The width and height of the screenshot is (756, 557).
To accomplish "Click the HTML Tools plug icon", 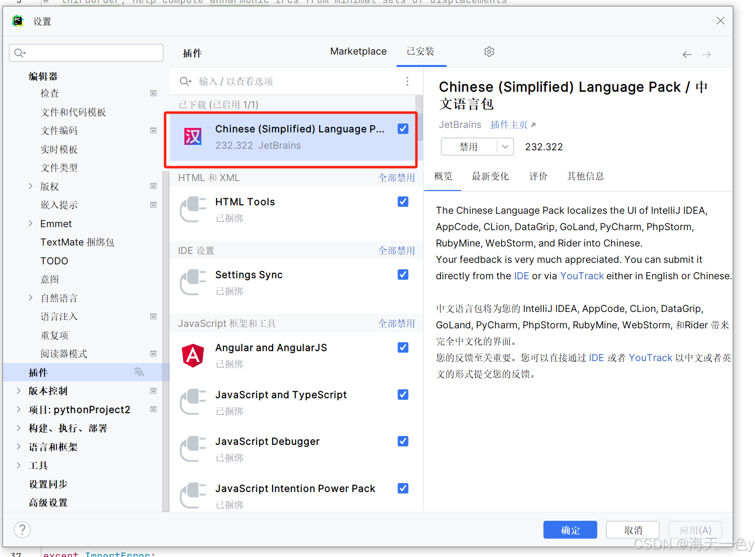I will point(193,209).
